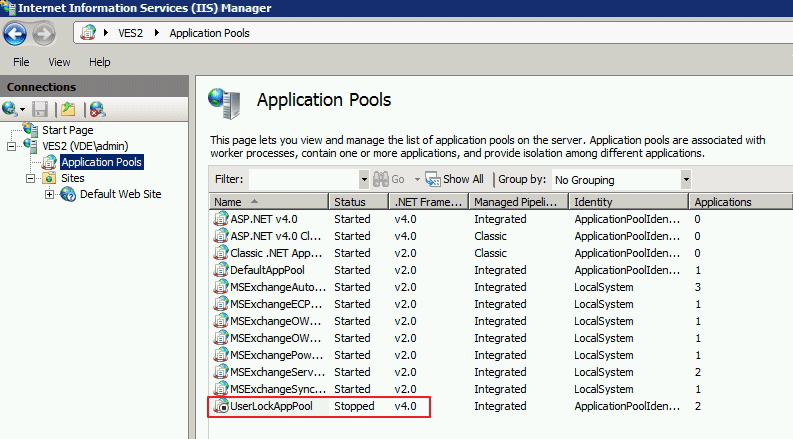Image resolution: width=793 pixels, height=439 pixels.
Task: Click the Up folder icon in Connections
Action: [68, 109]
